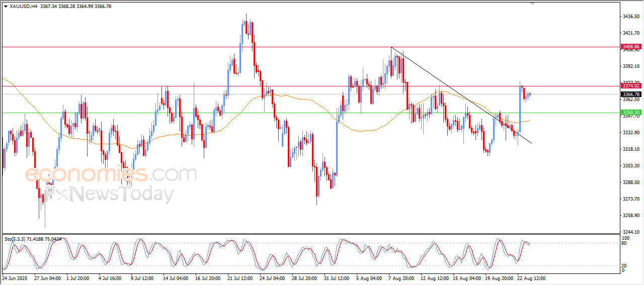This screenshot has height=285, width=644.
Task: Click the 3303.30 value on price axis
Action: click(631, 166)
